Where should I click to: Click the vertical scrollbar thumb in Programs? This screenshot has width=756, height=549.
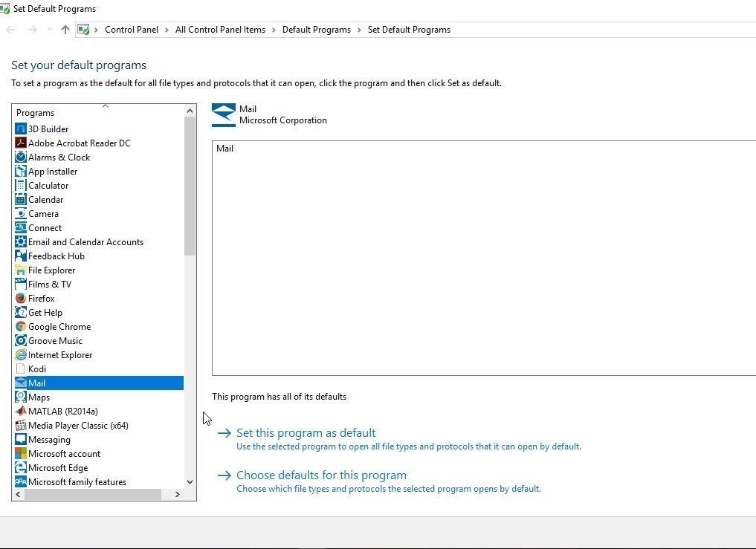[190, 186]
